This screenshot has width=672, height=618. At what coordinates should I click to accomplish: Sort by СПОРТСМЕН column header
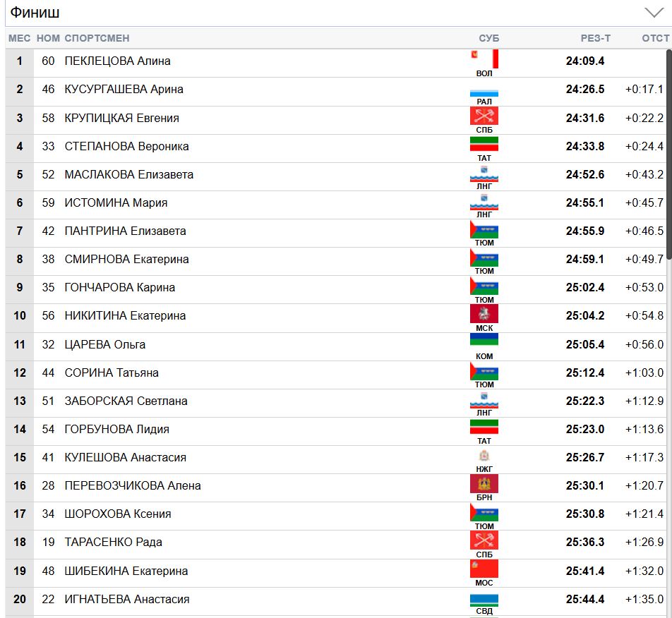97,38
